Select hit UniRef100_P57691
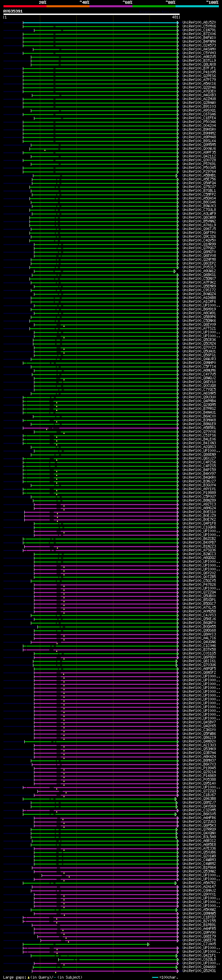 [x=199, y=164]
